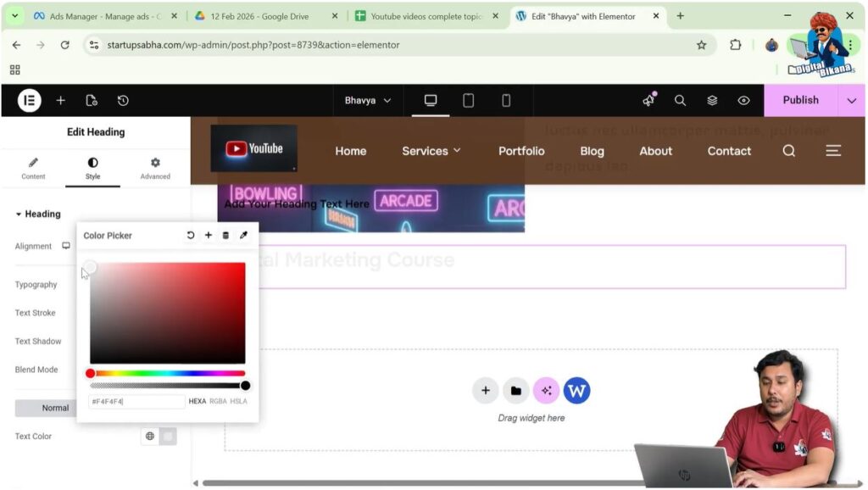Click the hue slider bar
Image resolution: width=868 pixels, height=490 pixels.
[x=168, y=373]
